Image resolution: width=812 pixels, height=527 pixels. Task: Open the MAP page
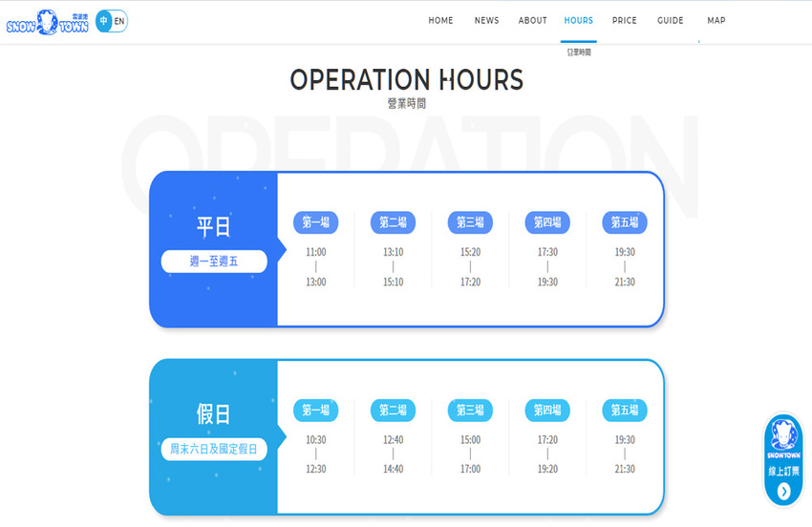tap(716, 21)
